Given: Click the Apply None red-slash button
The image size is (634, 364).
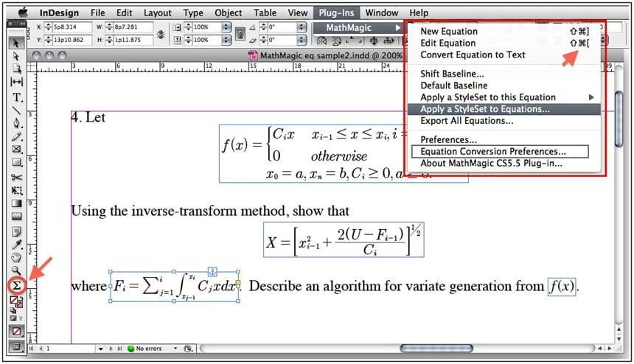Looking at the screenshot, I should [16, 332].
